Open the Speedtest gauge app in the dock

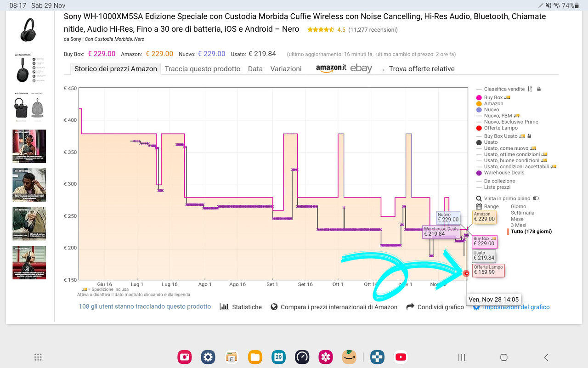click(302, 357)
